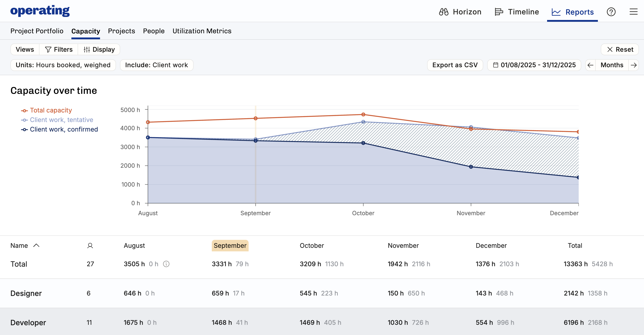
Task: Go to the previous period arrow
Action: point(590,65)
